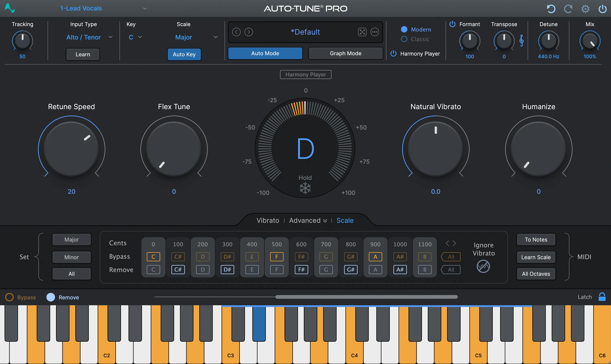Switch to the Vibrato tab
The image size is (611, 364).
click(268, 220)
